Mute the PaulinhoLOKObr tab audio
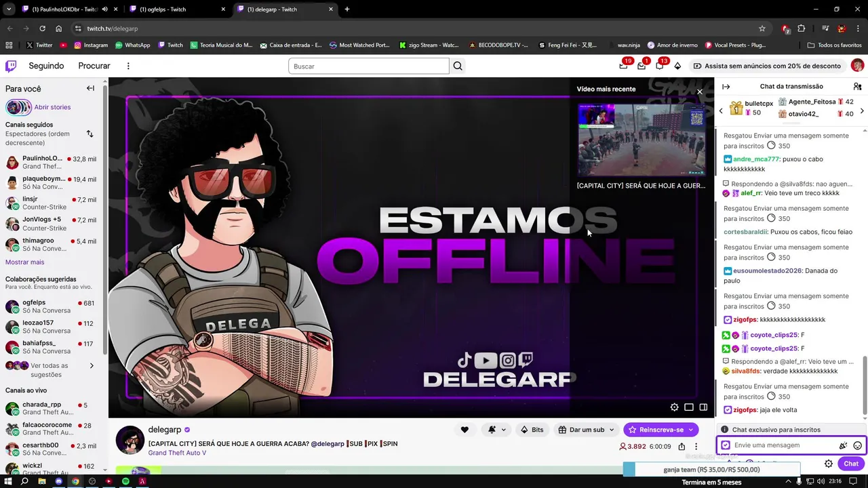Image resolution: width=868 pixels, height=488 pixels. (104, 9)
